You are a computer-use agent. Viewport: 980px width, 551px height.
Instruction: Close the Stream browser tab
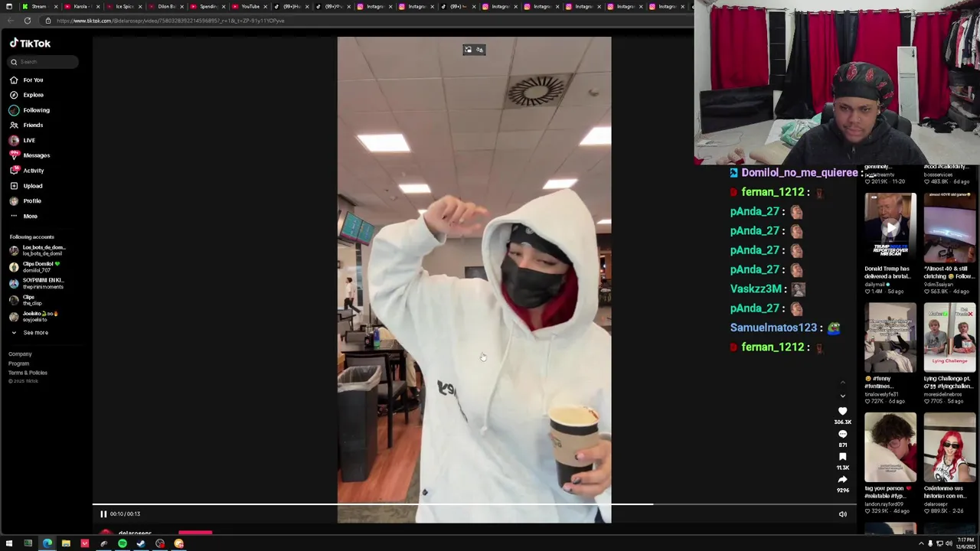click(55, 7)
